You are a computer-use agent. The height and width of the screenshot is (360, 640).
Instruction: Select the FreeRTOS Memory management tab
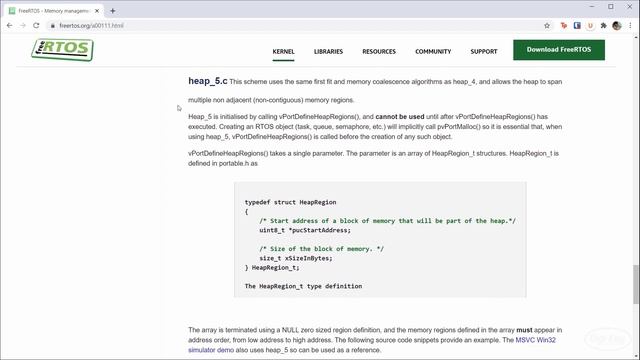coord(53,11)
